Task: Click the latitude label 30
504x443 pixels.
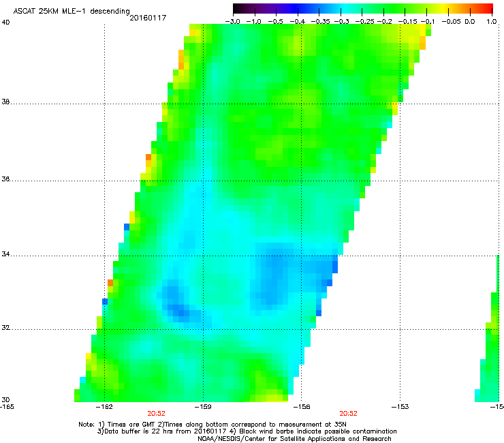Action: coord(5,400)
